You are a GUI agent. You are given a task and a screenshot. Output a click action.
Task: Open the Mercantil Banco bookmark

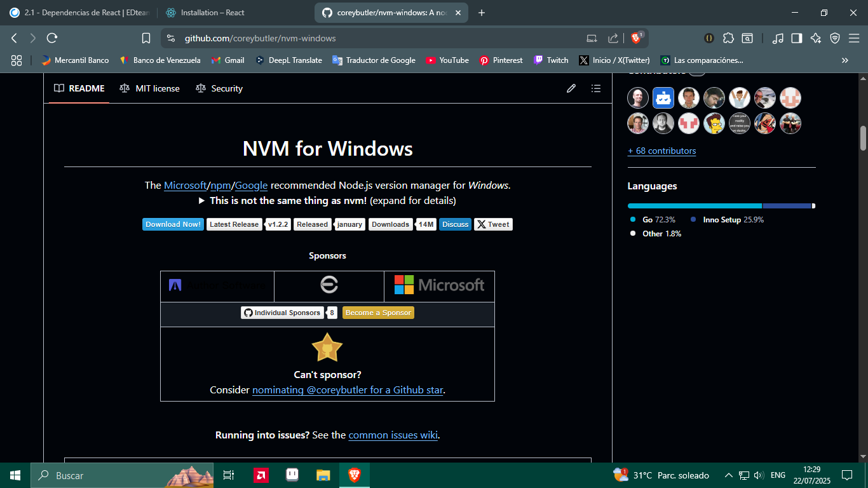click(75, 60)
